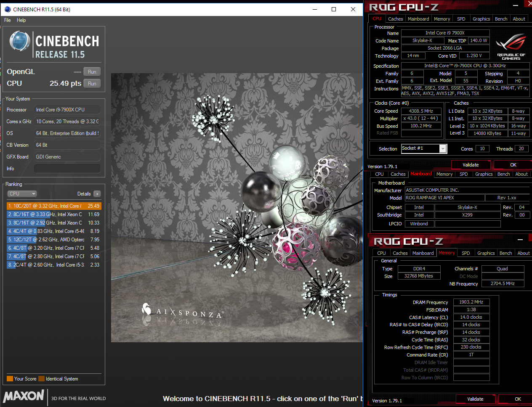Open CPU tab in bottom CPU-Z window
This screenshot has width=532, height=407.
point(381,253)
